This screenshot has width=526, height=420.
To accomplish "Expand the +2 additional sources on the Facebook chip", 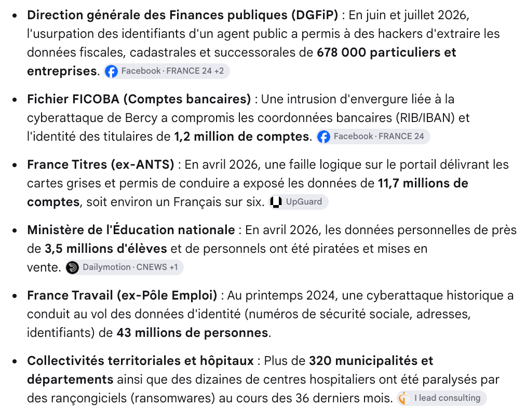I will tap(219, 71).
